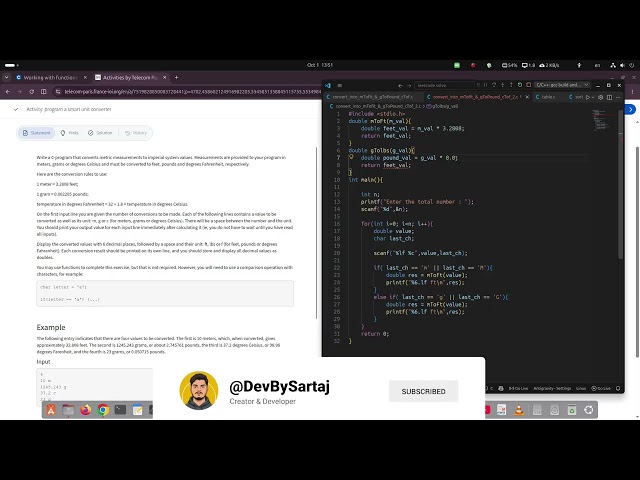Viewport: 640px width, 480px height.
Task: Click Antigravity-Settings in the status bar
Action: tap(552, 388)
